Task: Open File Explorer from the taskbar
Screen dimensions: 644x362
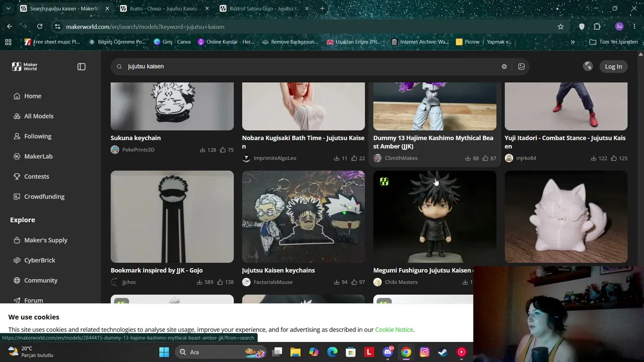Action: (x=295, y=352)
